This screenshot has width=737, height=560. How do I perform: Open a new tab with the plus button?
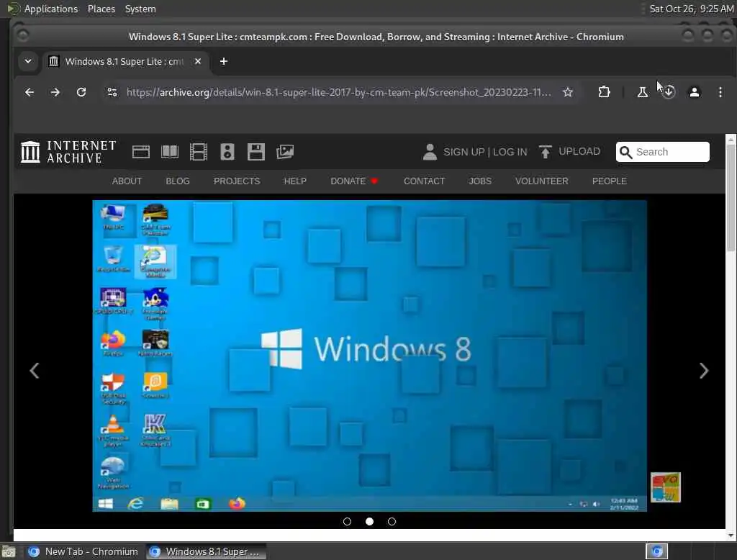coord(224,61)
